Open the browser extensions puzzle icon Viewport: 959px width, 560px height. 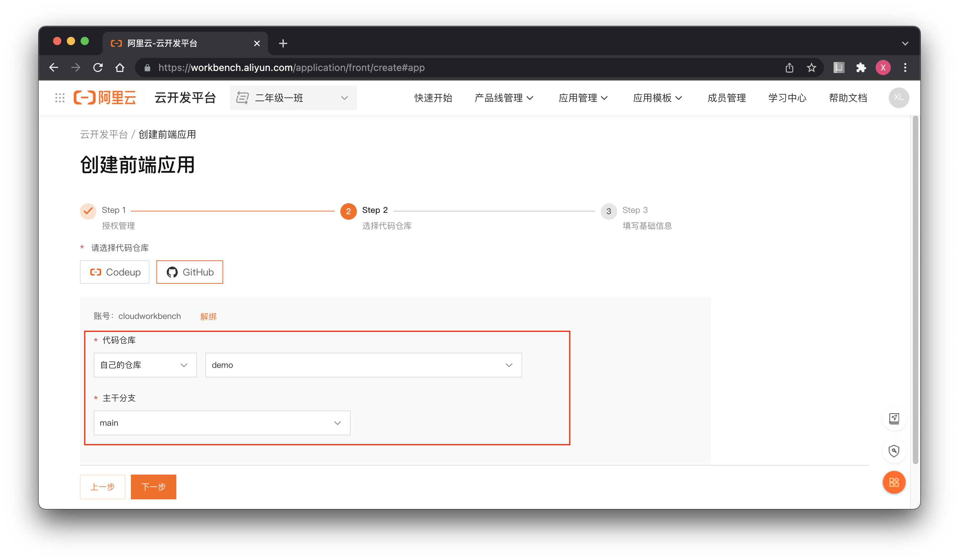point(861,68)
